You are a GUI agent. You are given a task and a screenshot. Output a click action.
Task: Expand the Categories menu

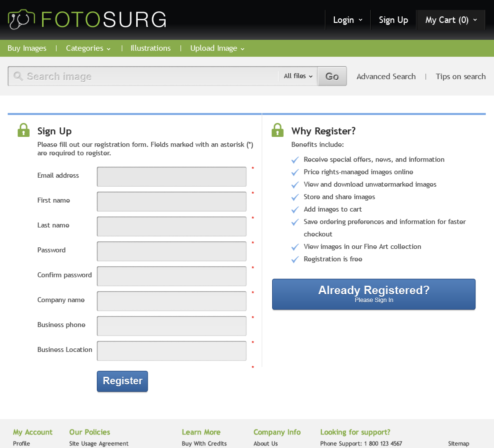[x=88, y=48]
